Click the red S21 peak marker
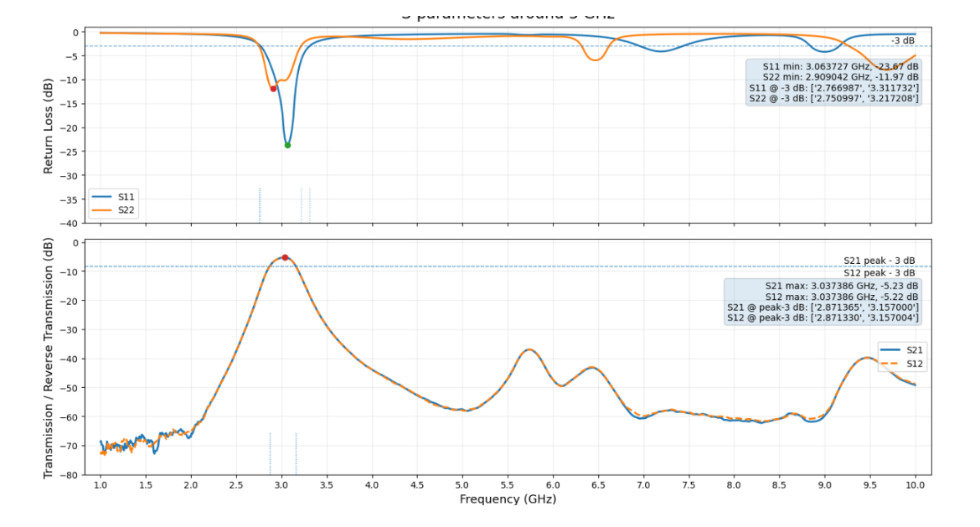Viewport: 980px width, 527px height. [x=285, y=257]
